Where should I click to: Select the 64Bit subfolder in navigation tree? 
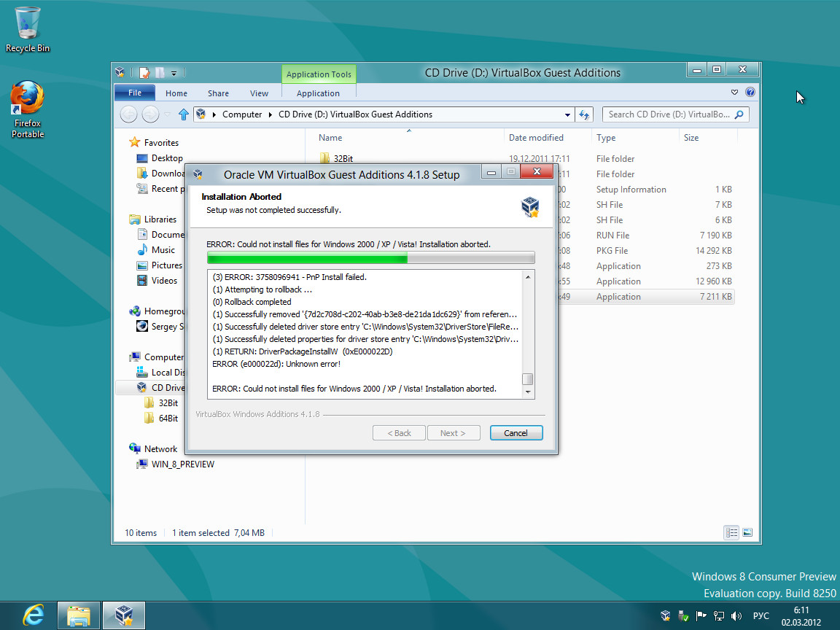pyautogui.click(x=168, y=419)
